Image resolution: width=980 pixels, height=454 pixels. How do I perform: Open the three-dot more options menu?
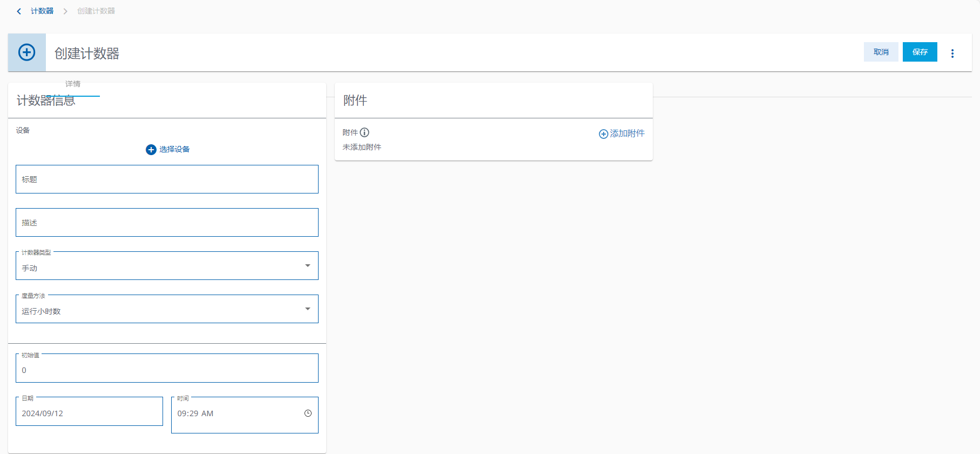click(952, 53)
